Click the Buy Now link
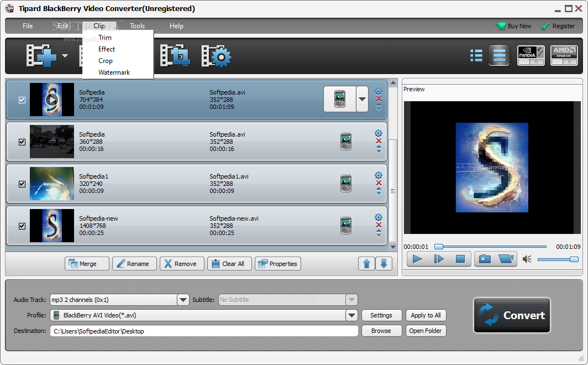This screenshot has width=588, height=365. coord(513,26)
